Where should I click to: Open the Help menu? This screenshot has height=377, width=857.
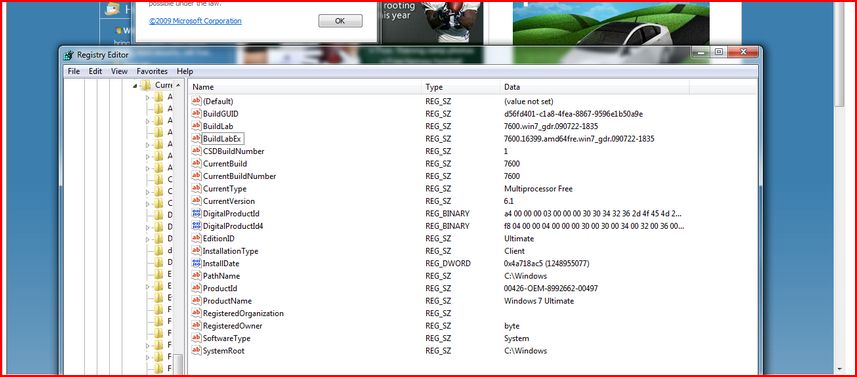click(185, 72)
